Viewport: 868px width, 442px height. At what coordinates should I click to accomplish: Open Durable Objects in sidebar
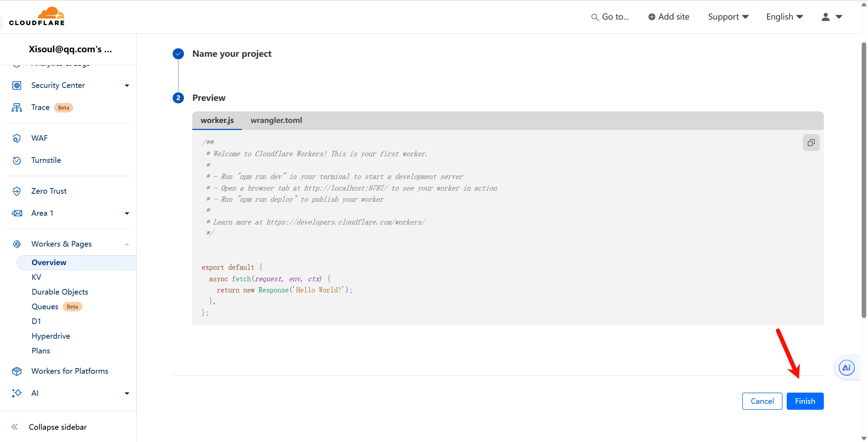point(60,292)
